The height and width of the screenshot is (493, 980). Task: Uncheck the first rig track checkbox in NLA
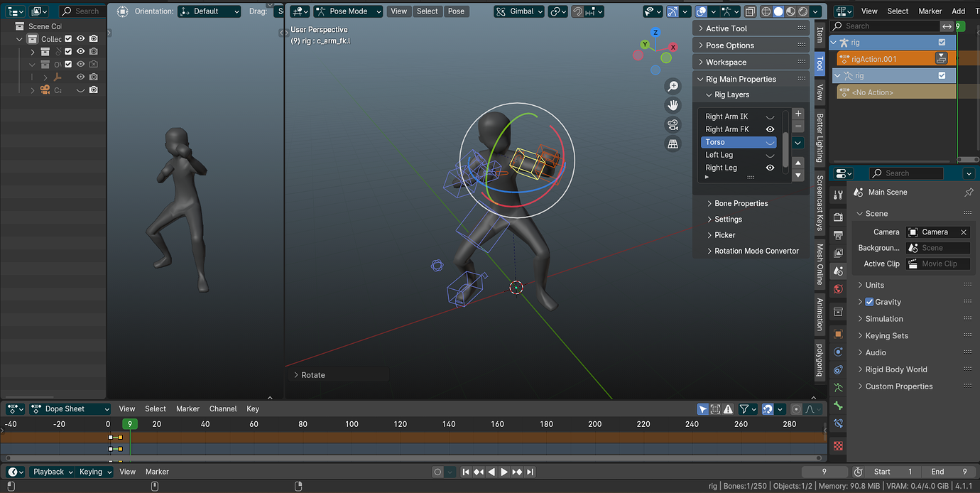click(942, 43)
